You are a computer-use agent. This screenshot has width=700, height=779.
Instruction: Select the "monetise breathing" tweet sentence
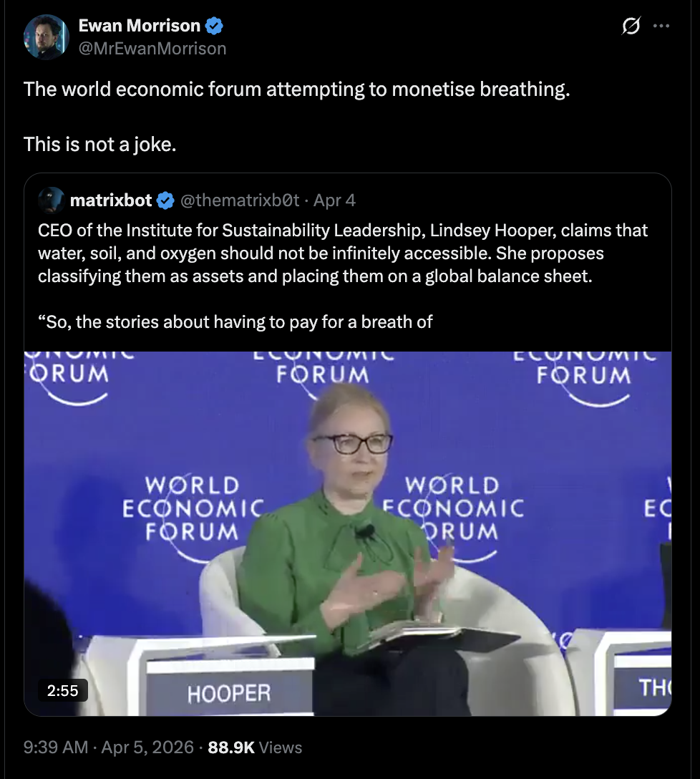point(296,90)
